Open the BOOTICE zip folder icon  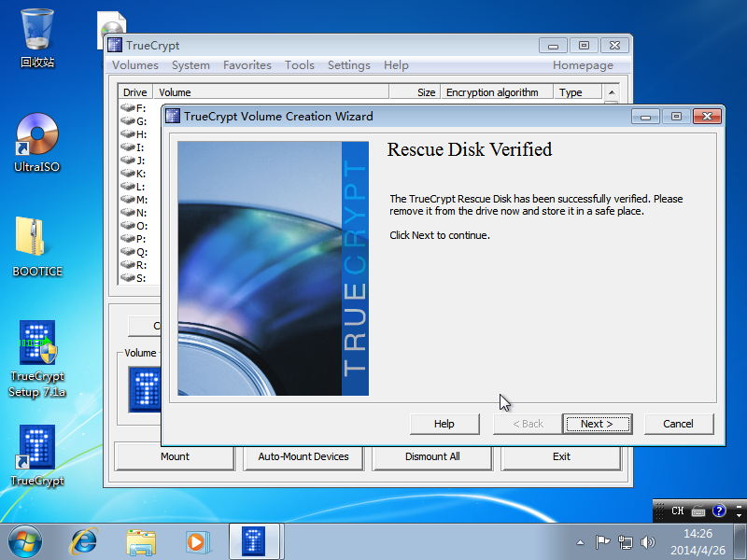point(37,246)
